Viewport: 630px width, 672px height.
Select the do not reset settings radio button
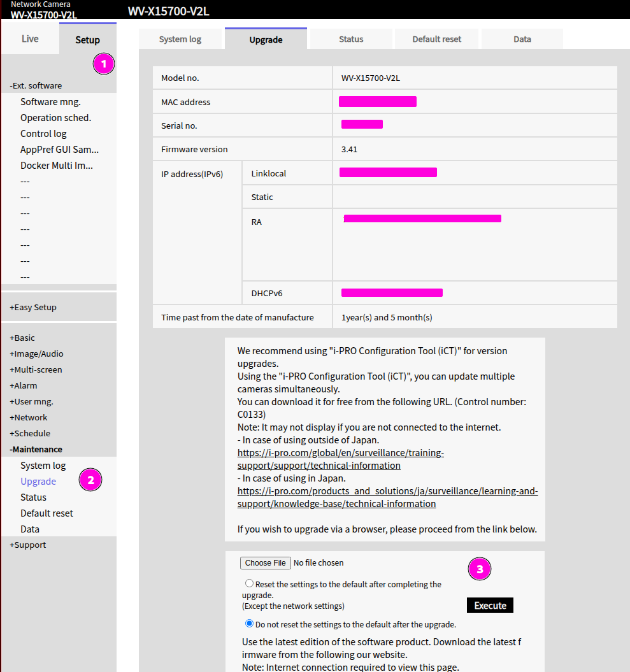coord(249,624)
